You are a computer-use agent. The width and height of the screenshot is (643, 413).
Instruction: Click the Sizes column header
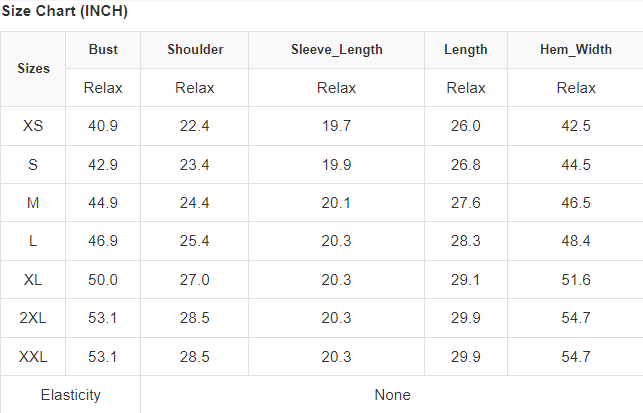click(x=33, y=69)
